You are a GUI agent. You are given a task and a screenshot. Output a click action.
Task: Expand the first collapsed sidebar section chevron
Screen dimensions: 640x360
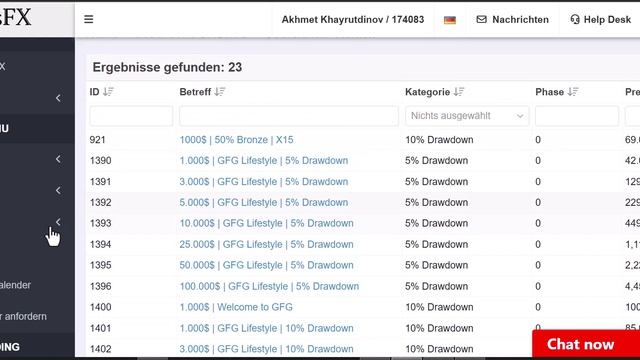click(58, 98)
